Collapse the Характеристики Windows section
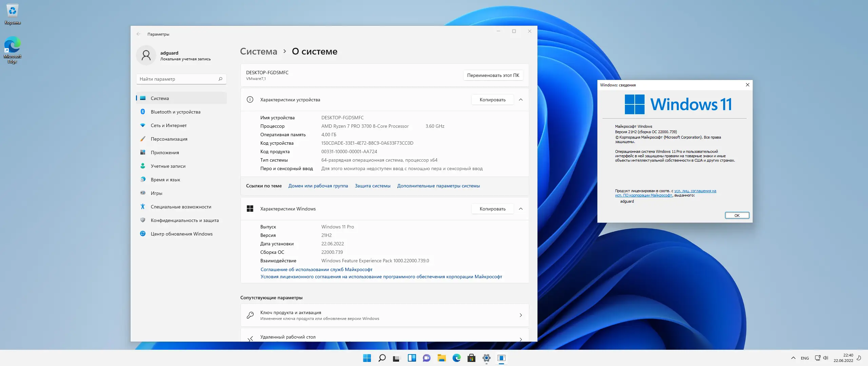Screen dimensions: 868x366 521,209
